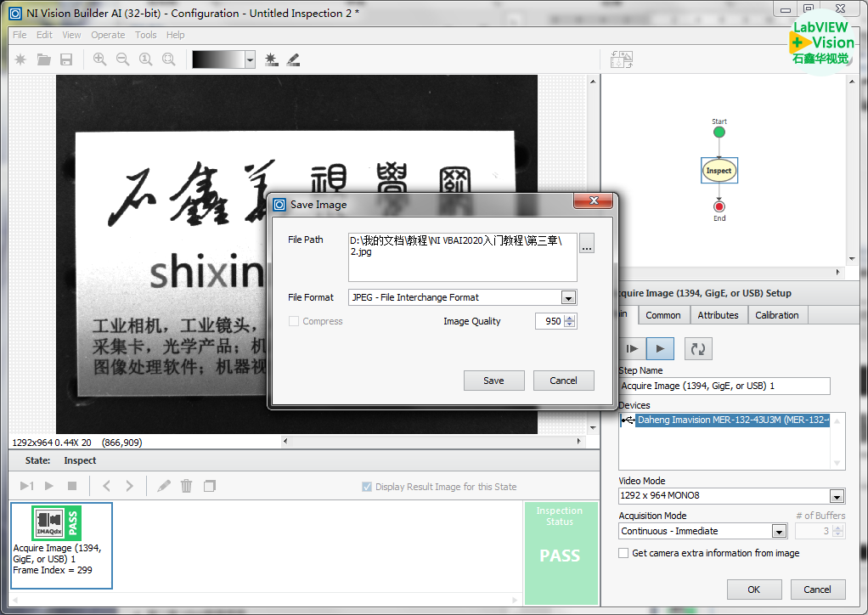The width and height of the screenshot is (868, 615).
Task: Click the continuous acquire play button
Action: click(660, 348)
